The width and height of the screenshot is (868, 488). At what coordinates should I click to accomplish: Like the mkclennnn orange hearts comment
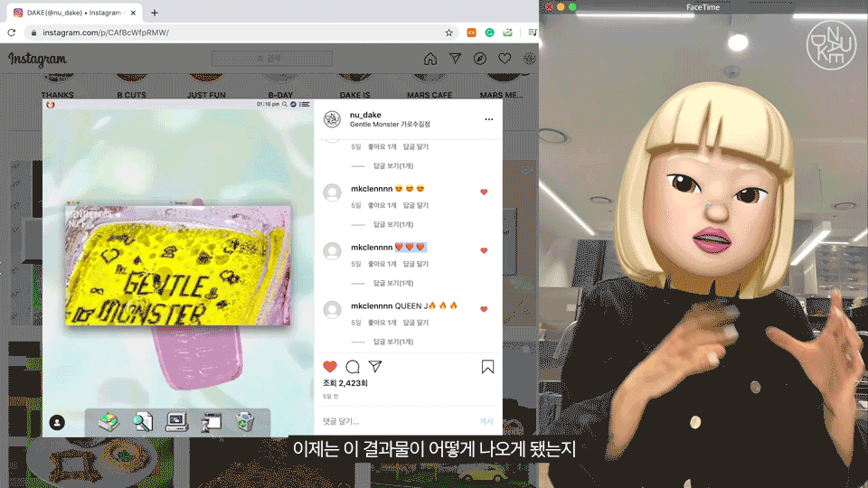click(484, 250)
